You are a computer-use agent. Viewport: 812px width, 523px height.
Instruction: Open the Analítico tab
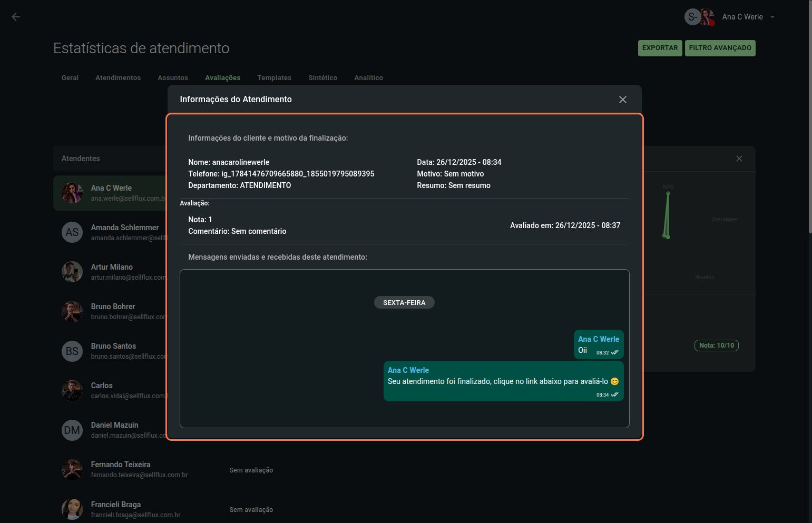[x=368, y=78]
